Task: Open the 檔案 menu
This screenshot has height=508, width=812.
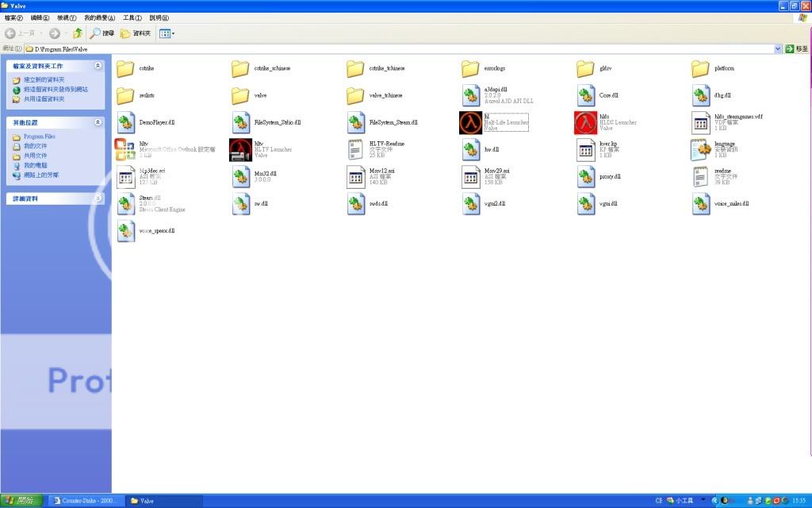Action: [x=13, y=17]
